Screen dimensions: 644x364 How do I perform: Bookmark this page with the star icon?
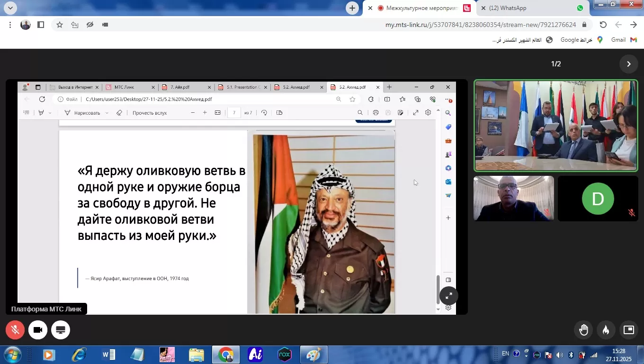pyautogui.click(x=60, y=25)
